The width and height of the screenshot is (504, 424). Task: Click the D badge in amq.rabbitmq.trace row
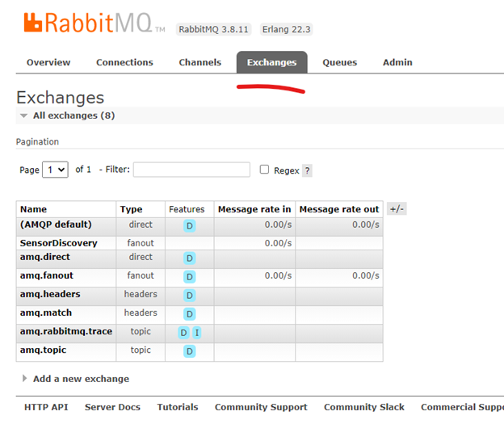(183, 333)
